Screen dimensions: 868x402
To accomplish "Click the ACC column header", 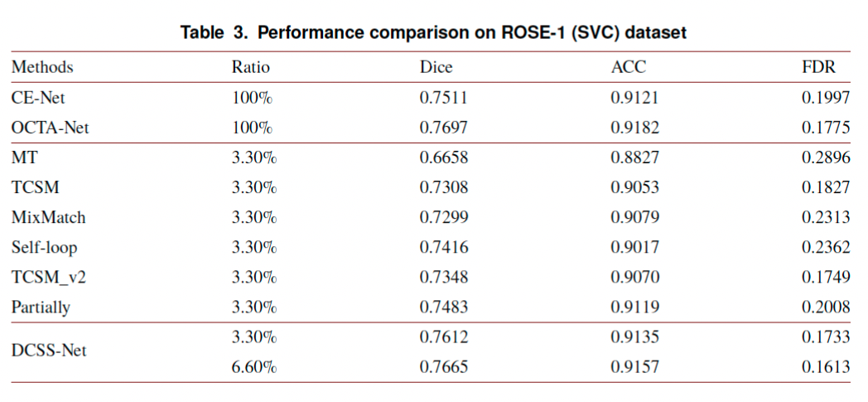I will (x=628, y=67).
